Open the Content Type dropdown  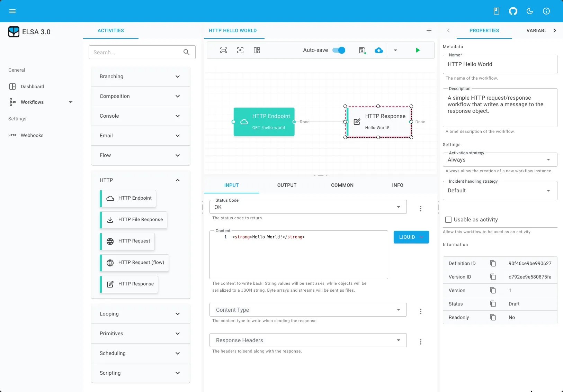pyautogui.click(x=308, y=310)
